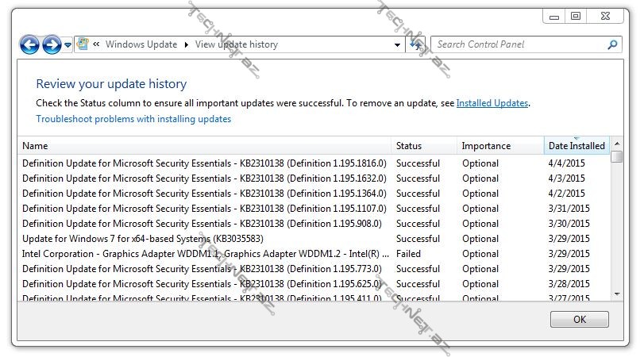The image size is (644, 357).
Task: Open Troubleshoot problems with installing updates
Action: [x=133, y=119]
